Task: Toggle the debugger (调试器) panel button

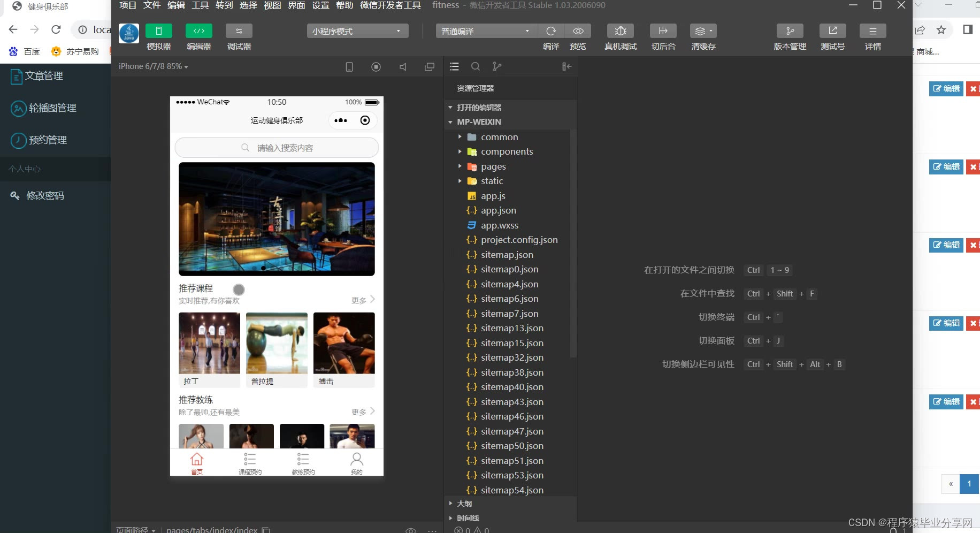Action: (x=239, y=31)
